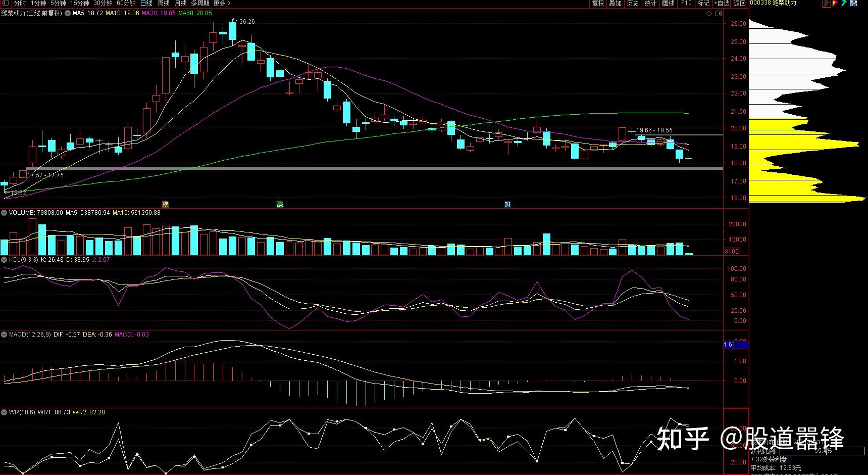Click the KDJ(9,3,3) indicator name

click(x=24, y=260)
